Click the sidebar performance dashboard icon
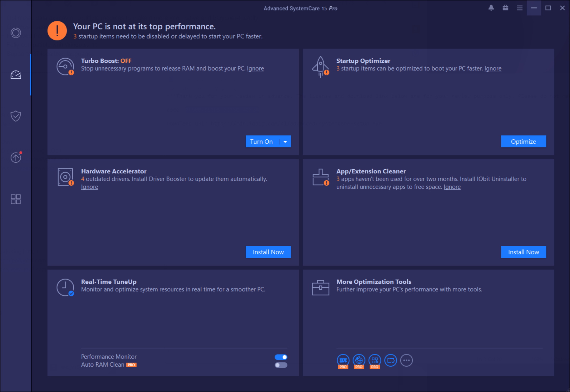570x392 pixels. coord(15,74)
